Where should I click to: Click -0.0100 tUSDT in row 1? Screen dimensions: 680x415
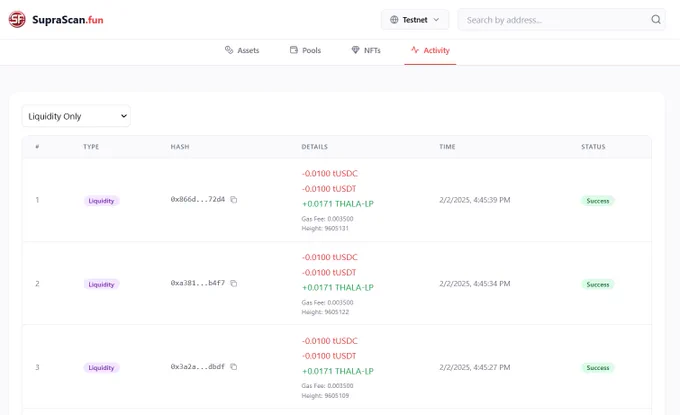(x=329, y=189)
